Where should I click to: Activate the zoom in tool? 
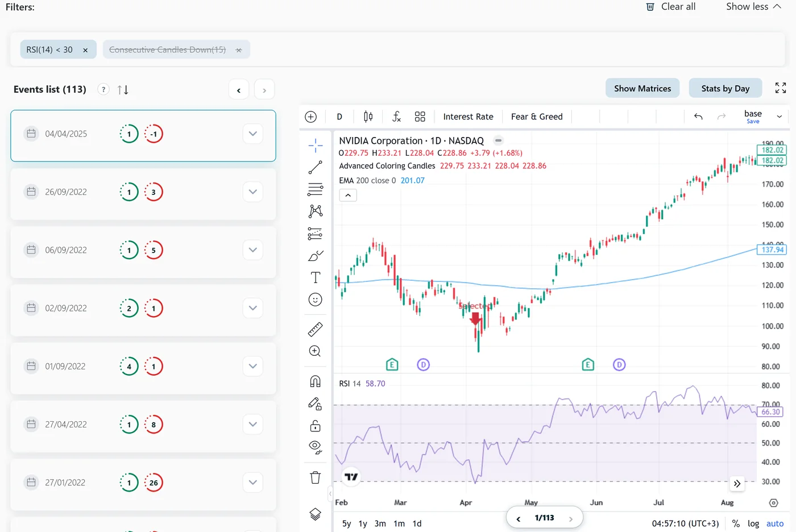point(316,351)
